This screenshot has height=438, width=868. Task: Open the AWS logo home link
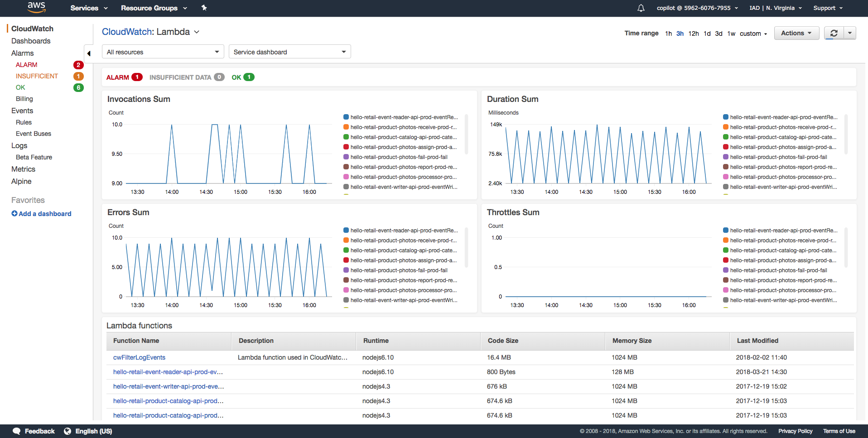pos(36,8)
